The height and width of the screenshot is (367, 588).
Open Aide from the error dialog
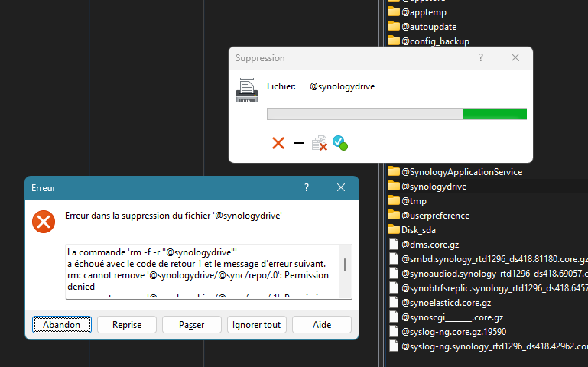[x=322, y=325]
